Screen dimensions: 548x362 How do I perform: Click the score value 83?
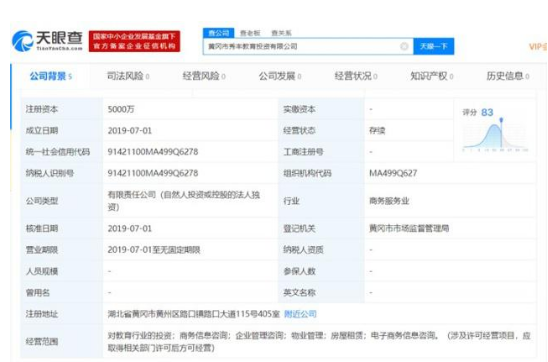pos(487,112)
